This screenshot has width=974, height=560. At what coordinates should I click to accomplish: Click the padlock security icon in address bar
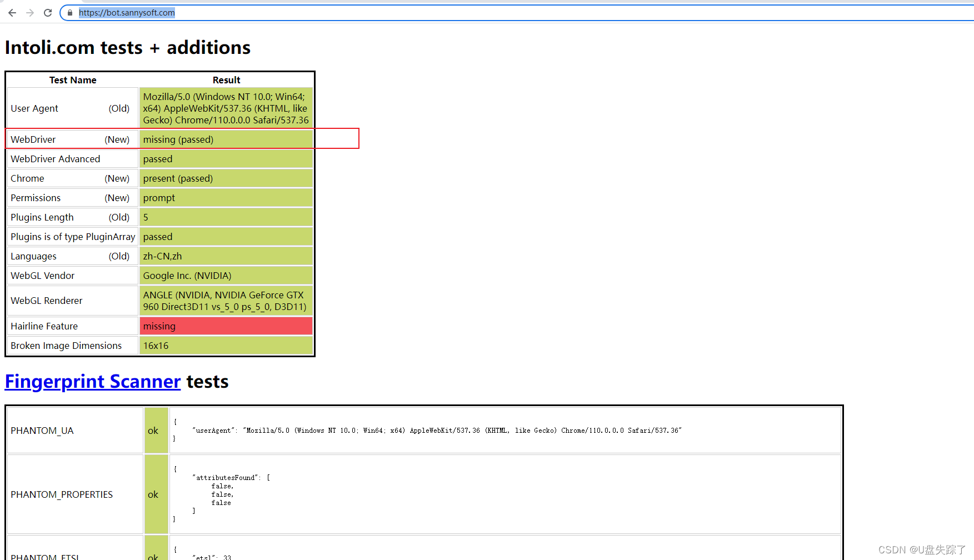pos(69,12)
